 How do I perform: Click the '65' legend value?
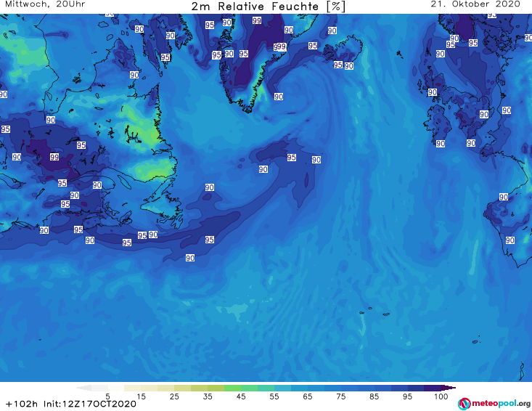point(308,396)
